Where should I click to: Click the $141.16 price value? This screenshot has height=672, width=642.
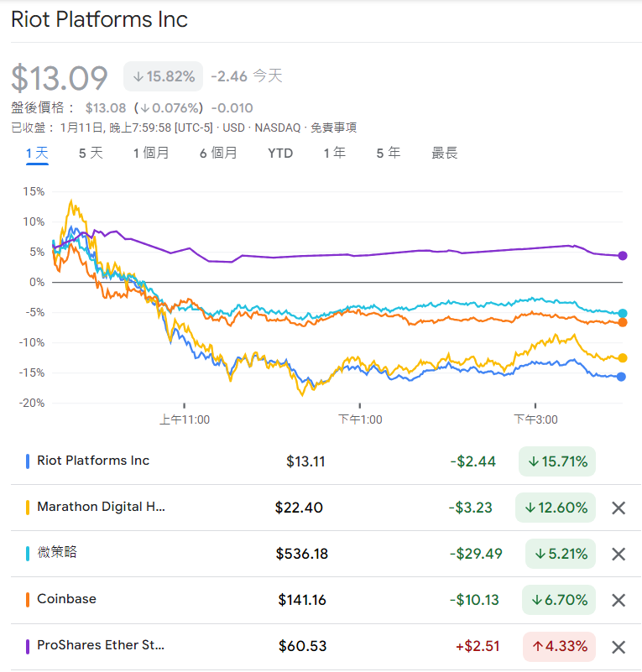(302, 600)
